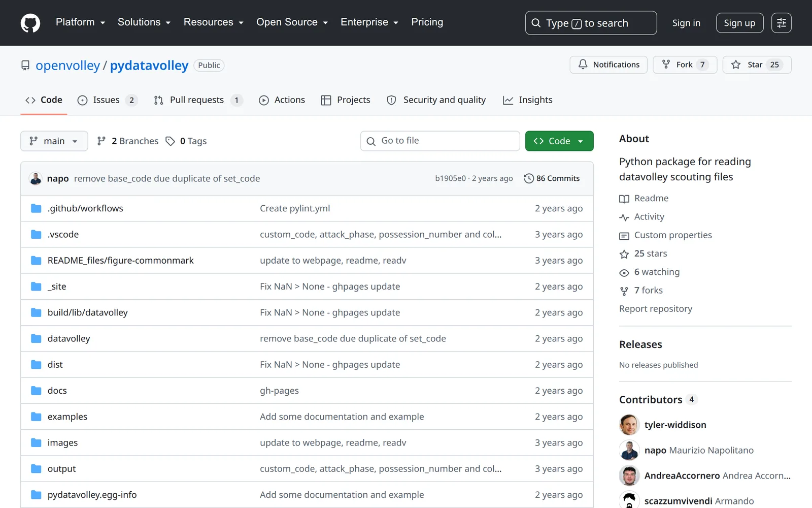
Task: Open the examples folder
Action: (x=67, y=417)
